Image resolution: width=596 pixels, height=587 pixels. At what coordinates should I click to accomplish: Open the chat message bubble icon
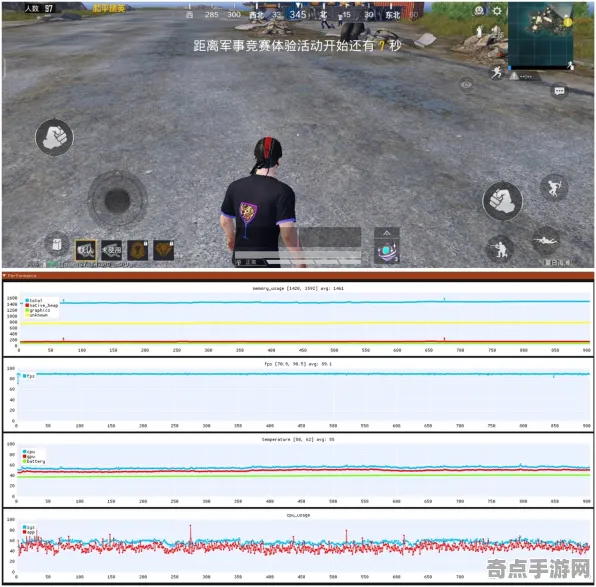tap(559, 91)
